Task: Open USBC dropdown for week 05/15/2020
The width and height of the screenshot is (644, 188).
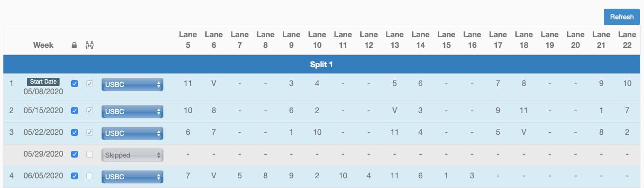Action: 132,111
